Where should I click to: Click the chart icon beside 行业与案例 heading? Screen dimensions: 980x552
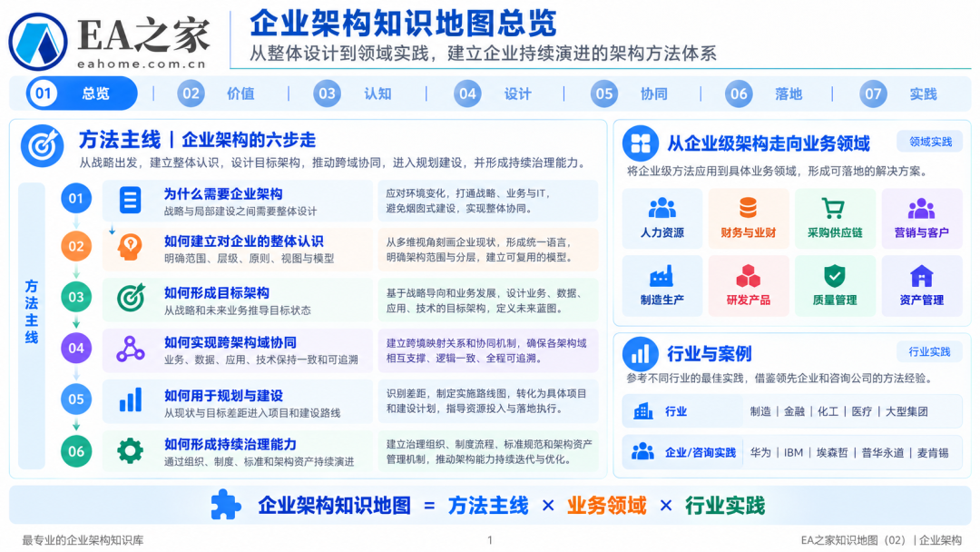[x=640, y=354]
